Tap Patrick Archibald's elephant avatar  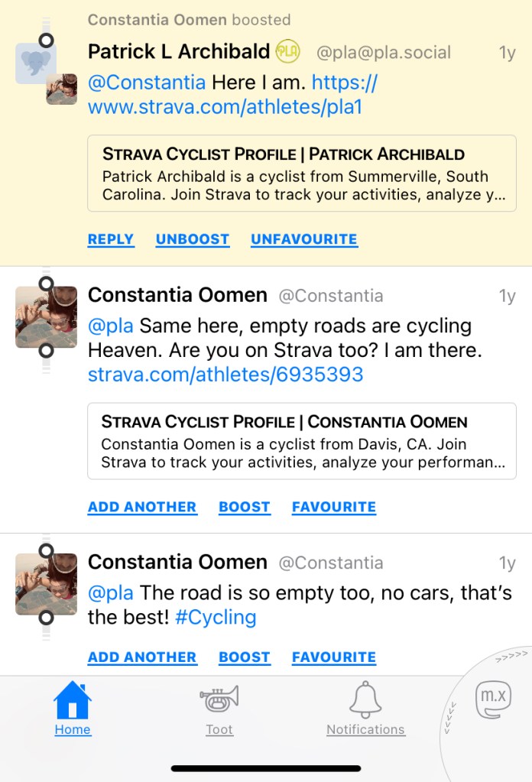pos(35,63)
